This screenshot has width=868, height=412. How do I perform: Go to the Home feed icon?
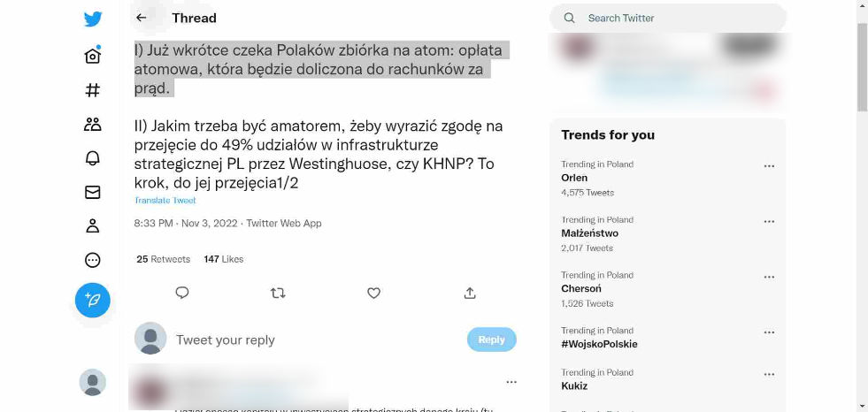[x=92, y=56]
